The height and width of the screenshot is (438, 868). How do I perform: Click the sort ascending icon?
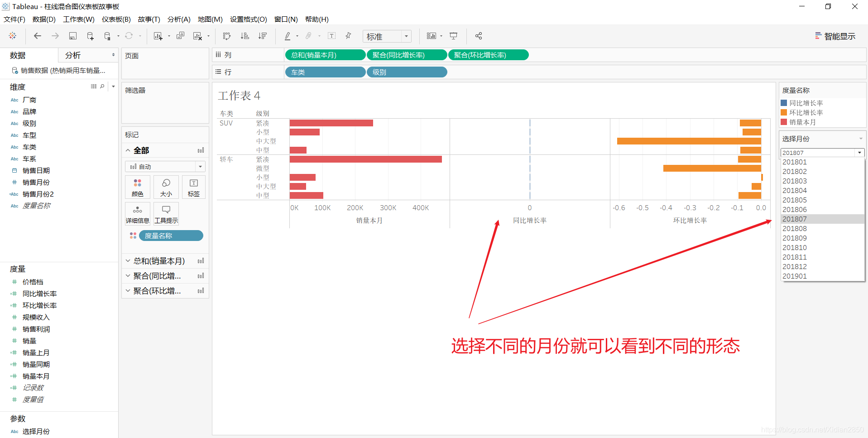[x=245, y=36]
